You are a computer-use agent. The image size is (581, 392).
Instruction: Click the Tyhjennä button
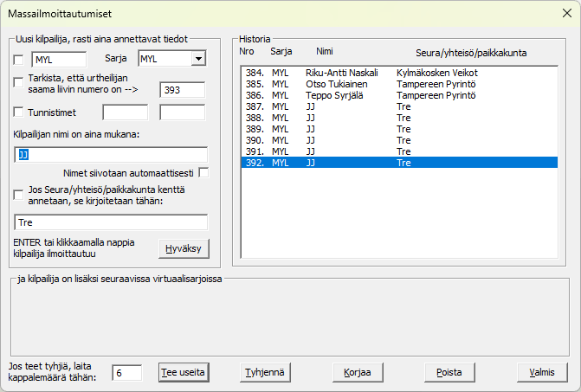point(265,372)
